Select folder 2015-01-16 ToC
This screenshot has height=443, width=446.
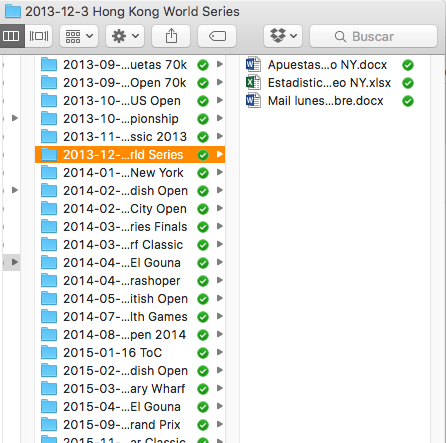click(130, 353)
